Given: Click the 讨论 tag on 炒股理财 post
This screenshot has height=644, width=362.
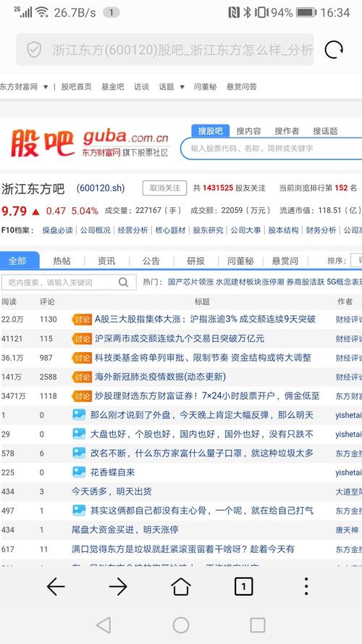Looking at the screenshot, I should [x=82, y=396].
